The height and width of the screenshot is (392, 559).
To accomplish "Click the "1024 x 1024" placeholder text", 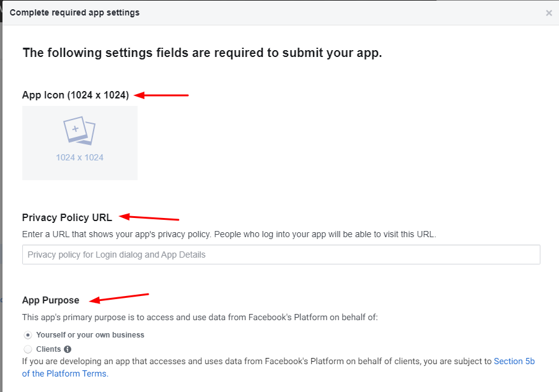I will coord(79,157).
